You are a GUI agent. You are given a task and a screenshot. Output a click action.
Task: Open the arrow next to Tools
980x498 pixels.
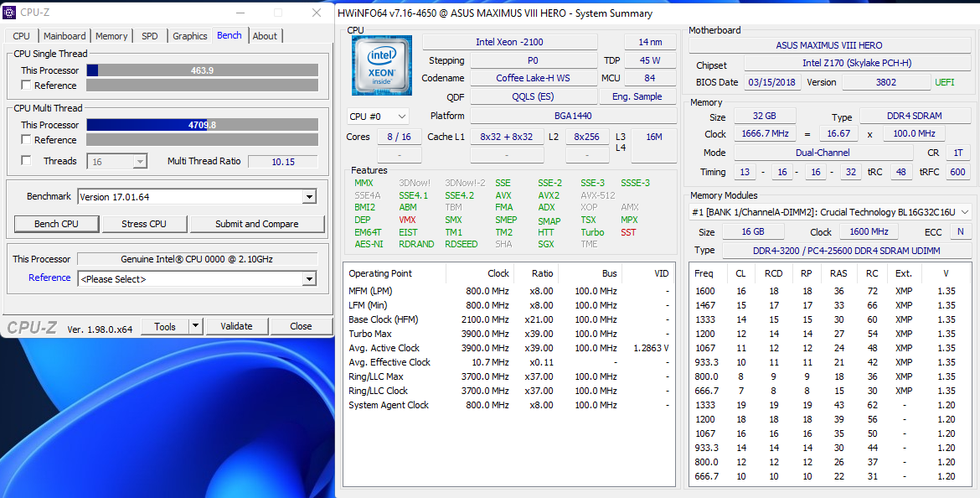point(195,326)
